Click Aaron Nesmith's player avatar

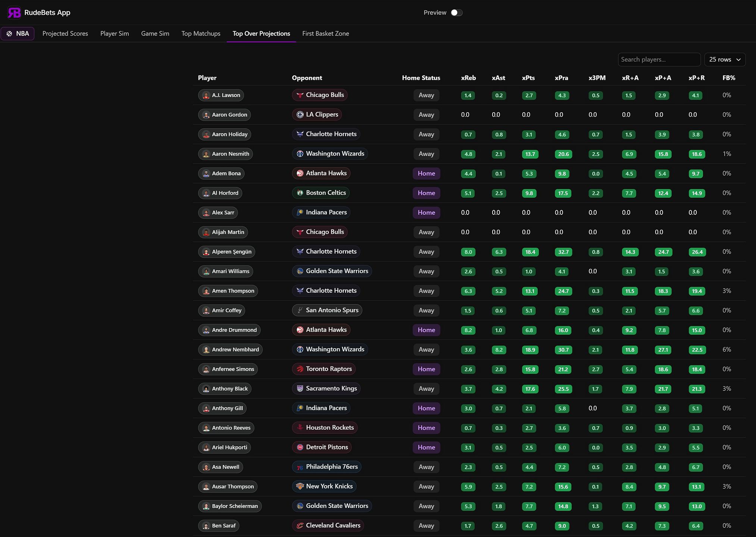[x=206, y=154]
